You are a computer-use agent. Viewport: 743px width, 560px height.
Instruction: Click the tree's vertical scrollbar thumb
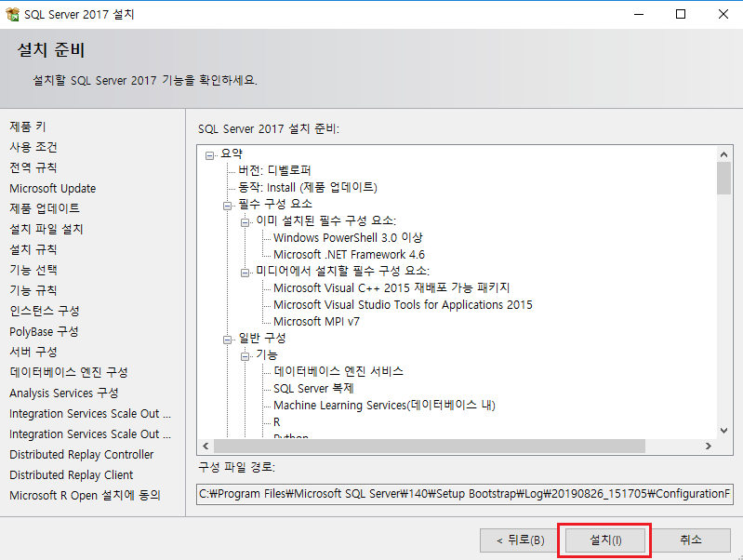[x=723, y=179]
